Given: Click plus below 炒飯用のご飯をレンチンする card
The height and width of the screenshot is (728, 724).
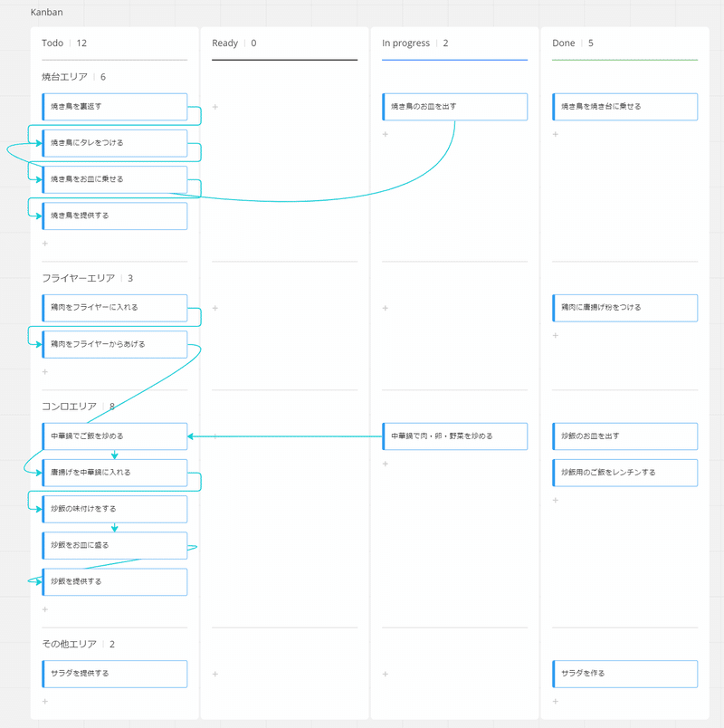Looking at the screenshot, I should [556, 501].
